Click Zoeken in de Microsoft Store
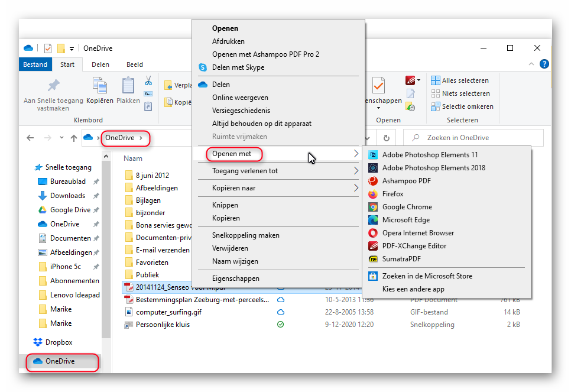The height and width of the screenshot is (392, 571). tap(427, 276)
